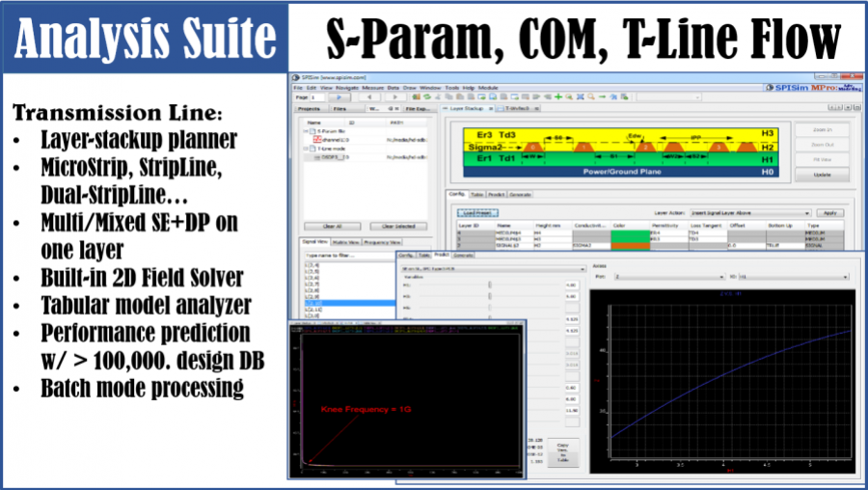Click the top variable slider in the Predict panel
The image size is (868, 490).
[492, 286]
